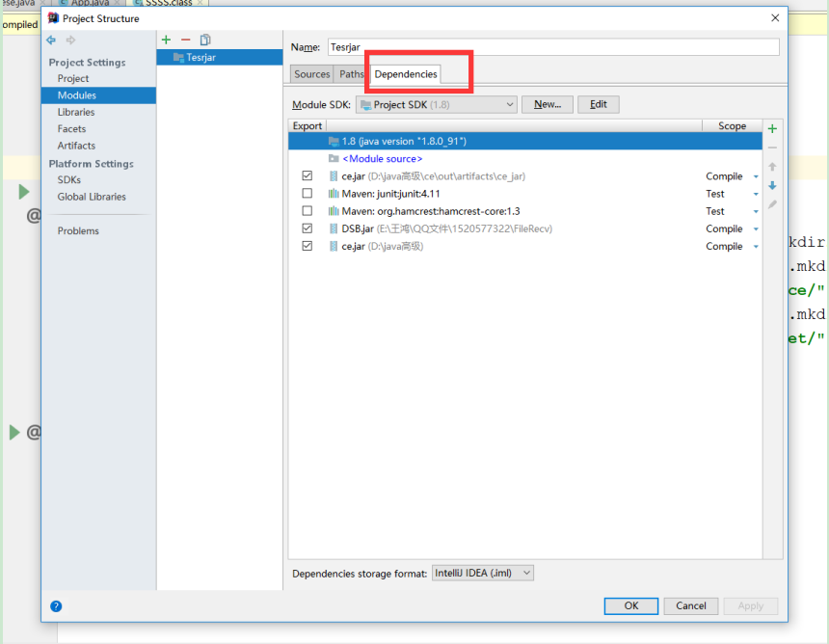Copy the selected module
Viewport: 829px width, 644px height.
(x=205, y=40)
